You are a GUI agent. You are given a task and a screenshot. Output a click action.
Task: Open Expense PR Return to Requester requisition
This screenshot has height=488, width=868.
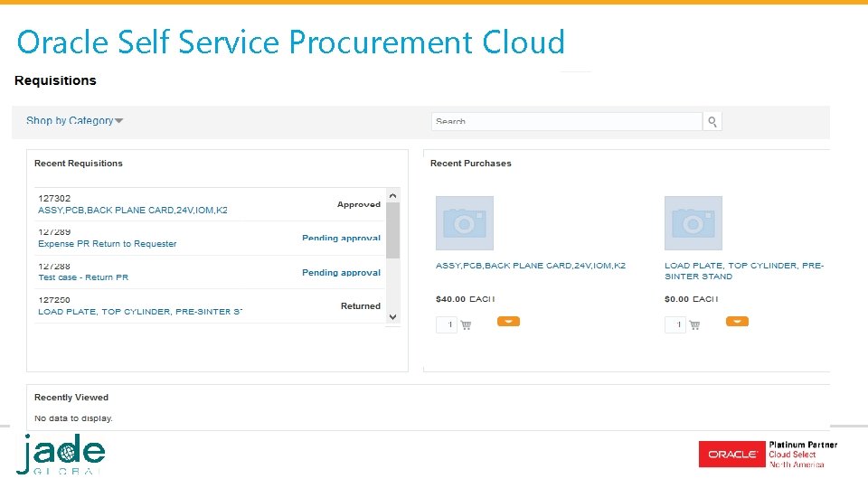point(108,244)
